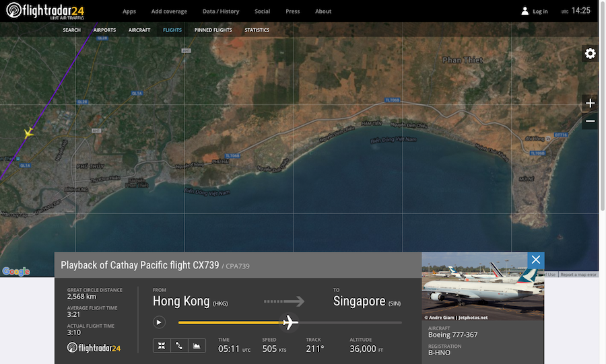Click the UTC 14:25 clock

pos(576,11)
